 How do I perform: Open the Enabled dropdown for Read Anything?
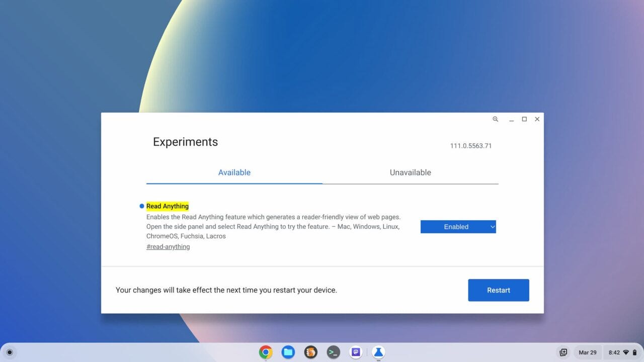(458, 227)
